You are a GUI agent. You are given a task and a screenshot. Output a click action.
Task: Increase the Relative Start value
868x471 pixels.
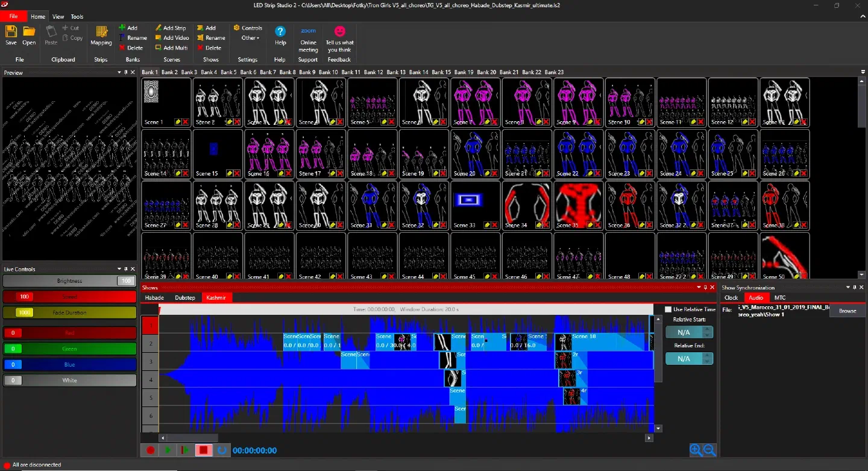(x=708, y=329)
